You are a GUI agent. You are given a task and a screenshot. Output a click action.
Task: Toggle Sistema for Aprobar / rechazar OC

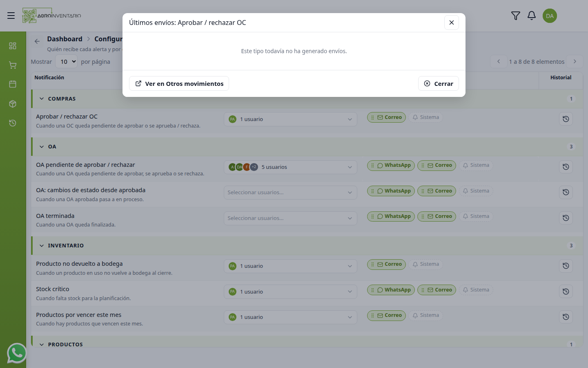pos(426,117)
